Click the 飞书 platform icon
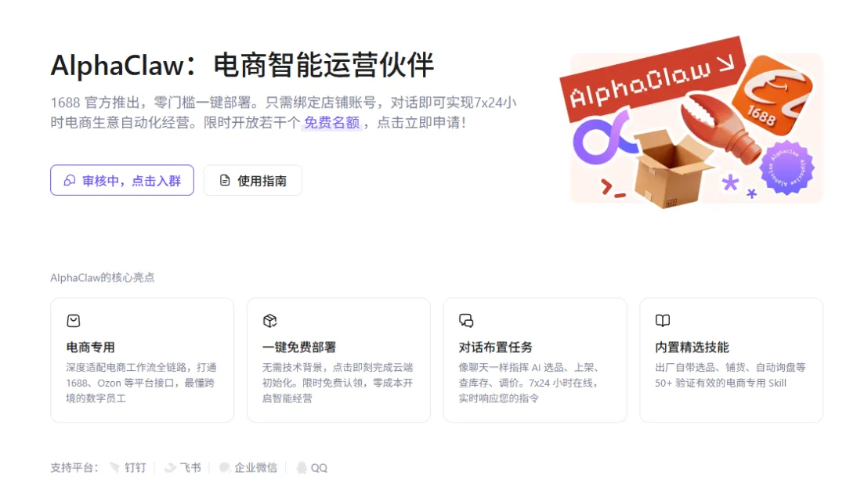 [x=170, y=467]
